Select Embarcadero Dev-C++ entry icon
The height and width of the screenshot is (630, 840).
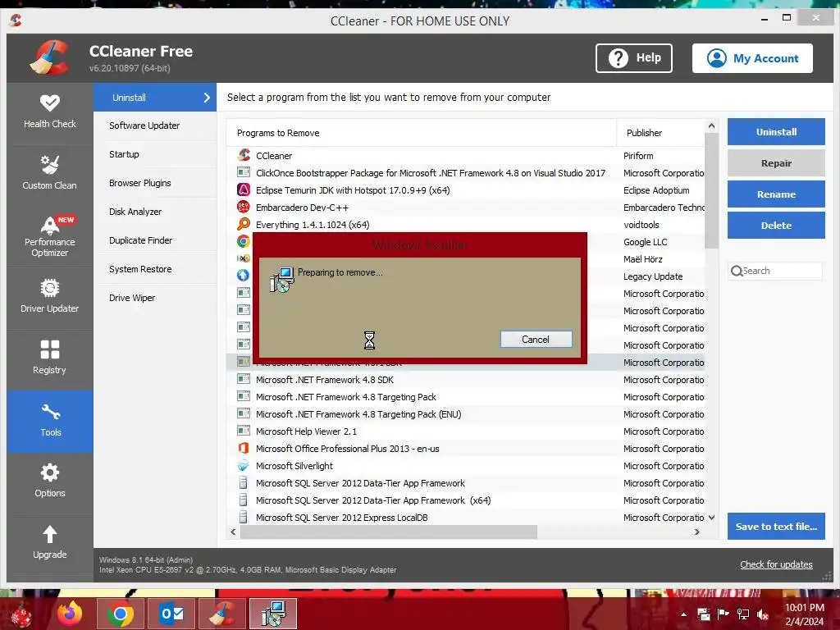[244, 207]
